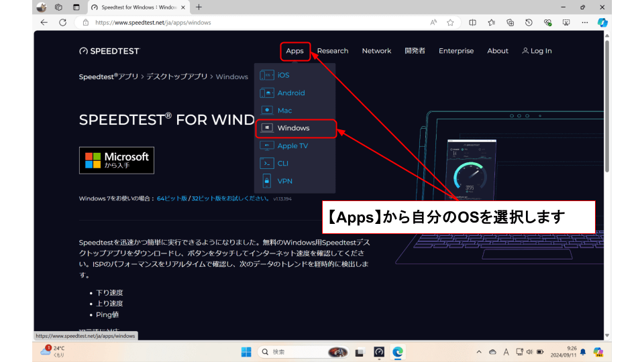This screenshot has width=644, height=362.
Task: Click the browser refresh button
Action: click(x=62, y=22)
